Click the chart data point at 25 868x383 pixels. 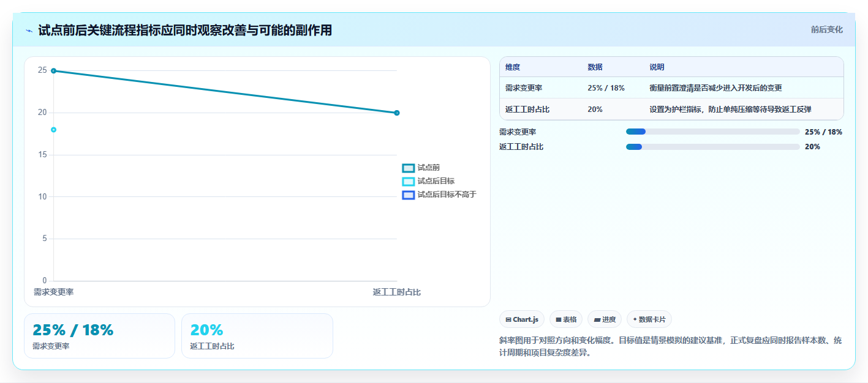(54, 71)
